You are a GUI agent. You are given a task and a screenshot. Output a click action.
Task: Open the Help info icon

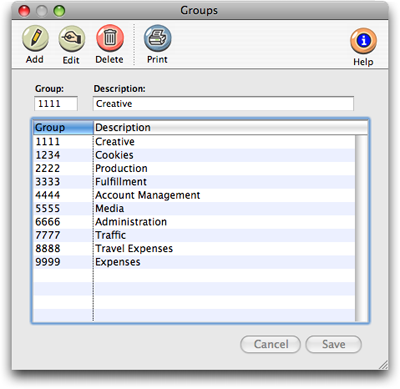[x=363, y=41]
